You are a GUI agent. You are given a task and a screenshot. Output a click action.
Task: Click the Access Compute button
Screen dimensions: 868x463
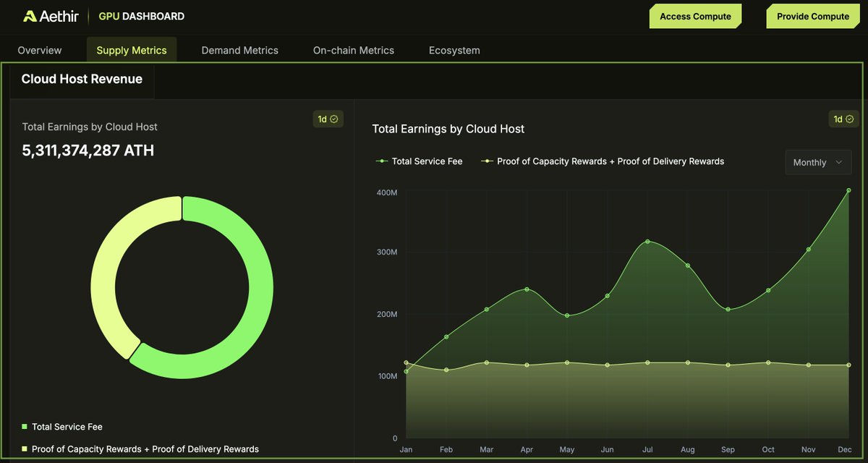695,15
